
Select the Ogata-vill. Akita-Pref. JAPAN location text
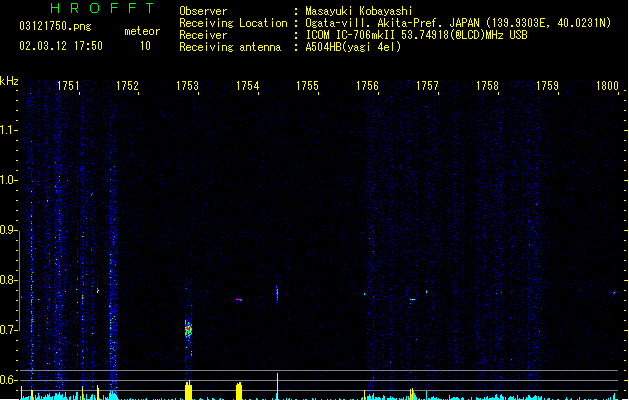click(458, 23)
